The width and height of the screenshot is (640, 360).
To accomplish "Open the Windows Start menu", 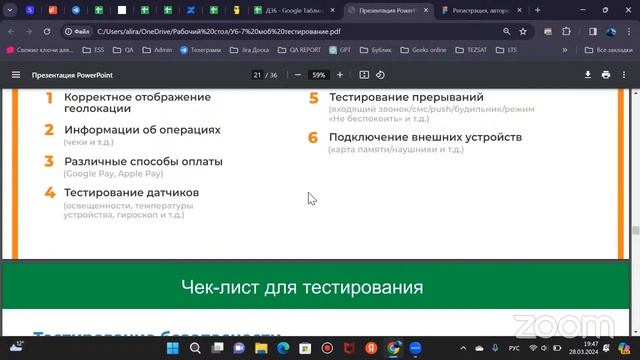I will [x=173, y=348].
